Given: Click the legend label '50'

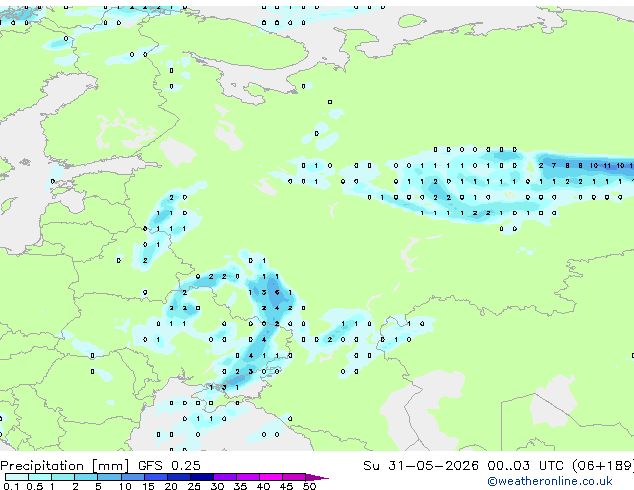Looking at the screenshot, I should point(309,486).
